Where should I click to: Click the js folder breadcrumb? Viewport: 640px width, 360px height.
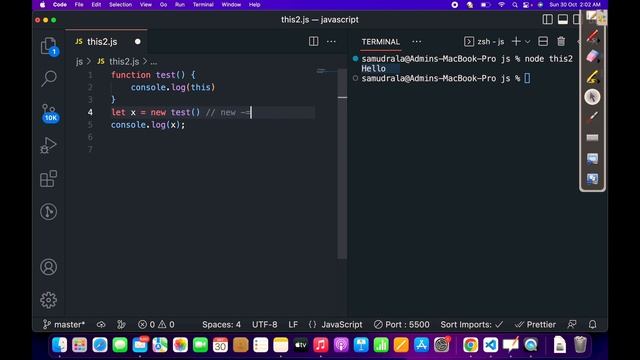(79, 62)
